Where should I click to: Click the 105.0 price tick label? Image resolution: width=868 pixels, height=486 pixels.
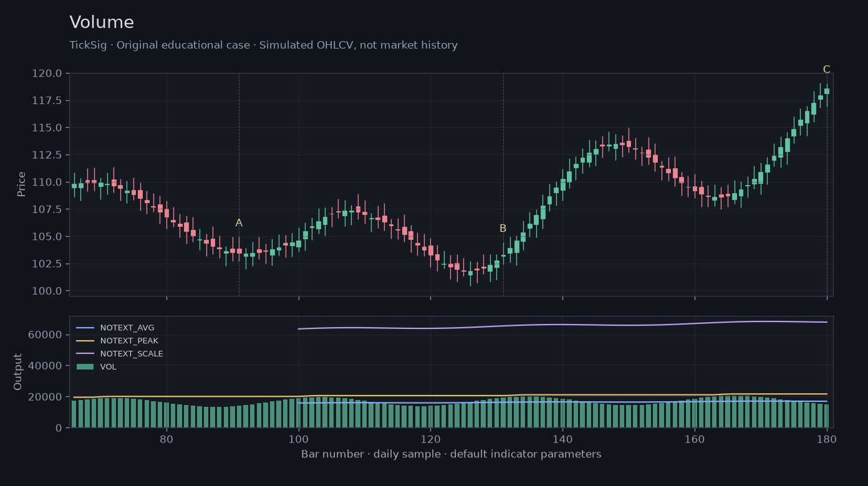click(x=47, y=237)
